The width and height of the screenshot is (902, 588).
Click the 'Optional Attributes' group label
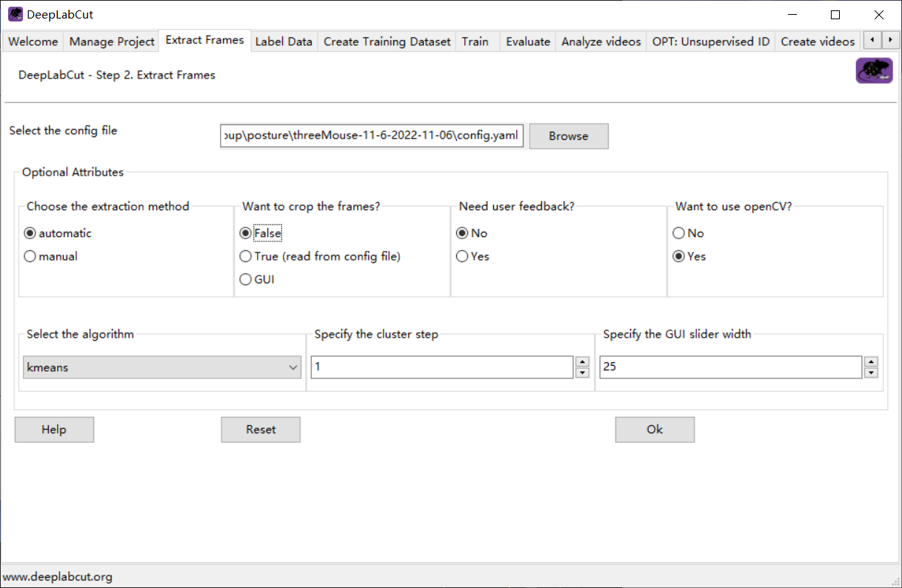point(73,172)
